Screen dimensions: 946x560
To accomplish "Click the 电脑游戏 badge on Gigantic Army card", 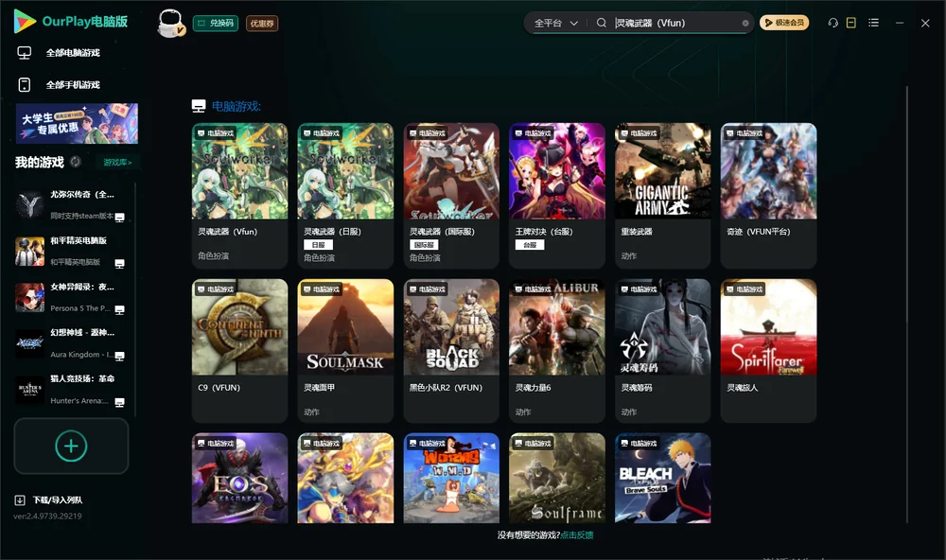I will click(x=639, y=132).
